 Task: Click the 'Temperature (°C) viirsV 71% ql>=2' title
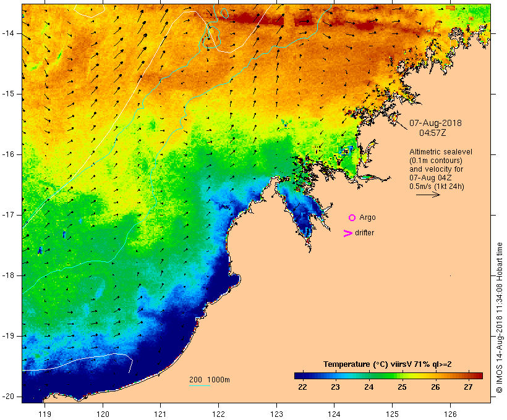387,364
